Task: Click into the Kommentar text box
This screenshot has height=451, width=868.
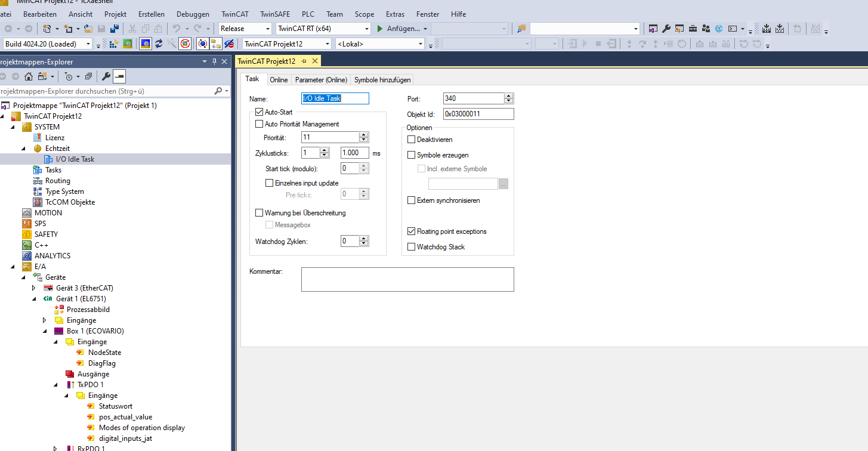Action: (407, 279)
